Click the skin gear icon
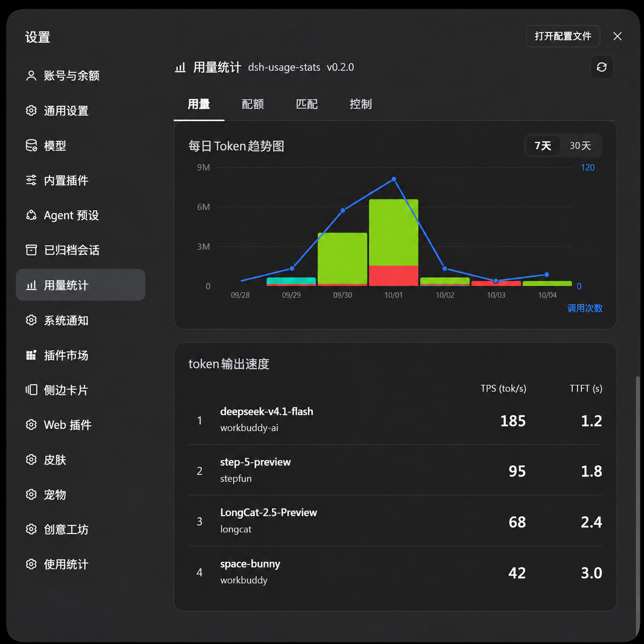The width and height of the screenshot is (644, 644). click(31, 460)
